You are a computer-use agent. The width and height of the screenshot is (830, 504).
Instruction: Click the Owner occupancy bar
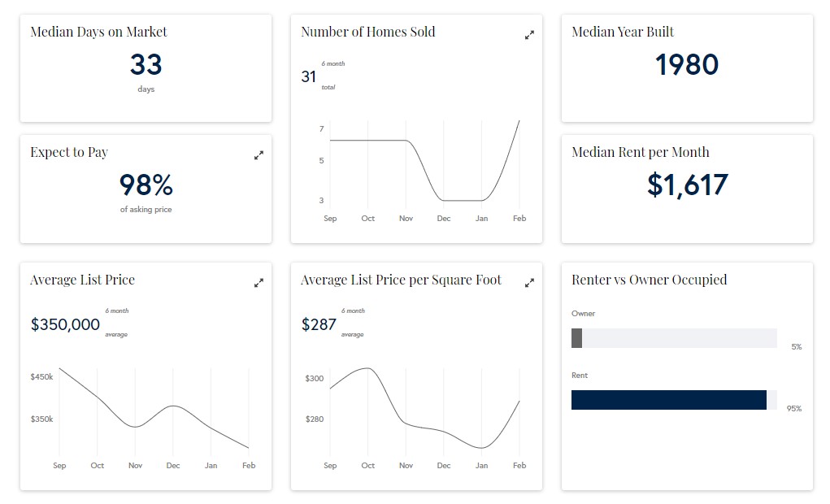click(577, 338)
